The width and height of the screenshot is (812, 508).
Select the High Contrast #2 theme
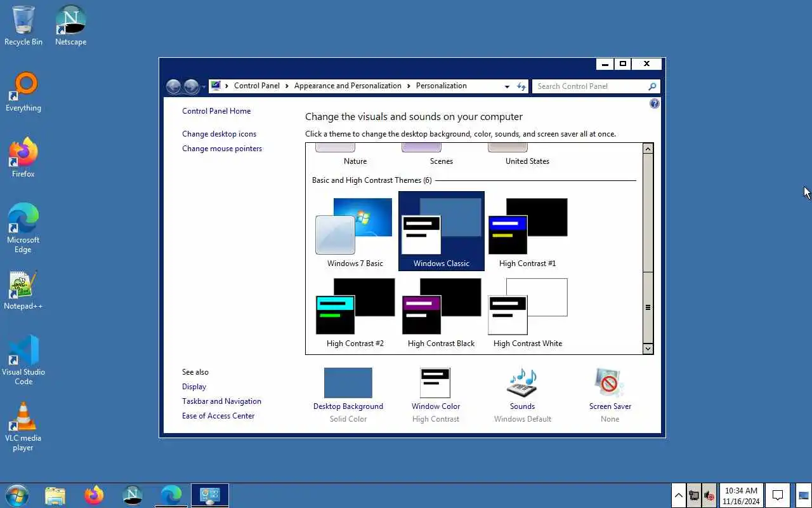(355, 312)
